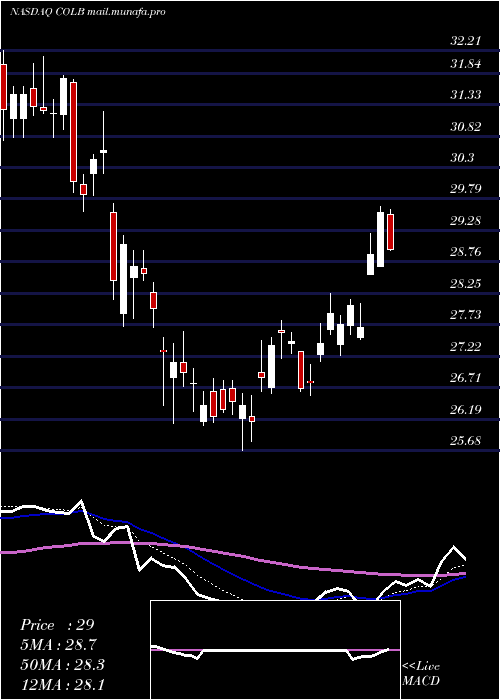The width and height of the screenshot is (500, 700).
Task: Click the 30.3 price axis label
Action: [x=462, y=158]
